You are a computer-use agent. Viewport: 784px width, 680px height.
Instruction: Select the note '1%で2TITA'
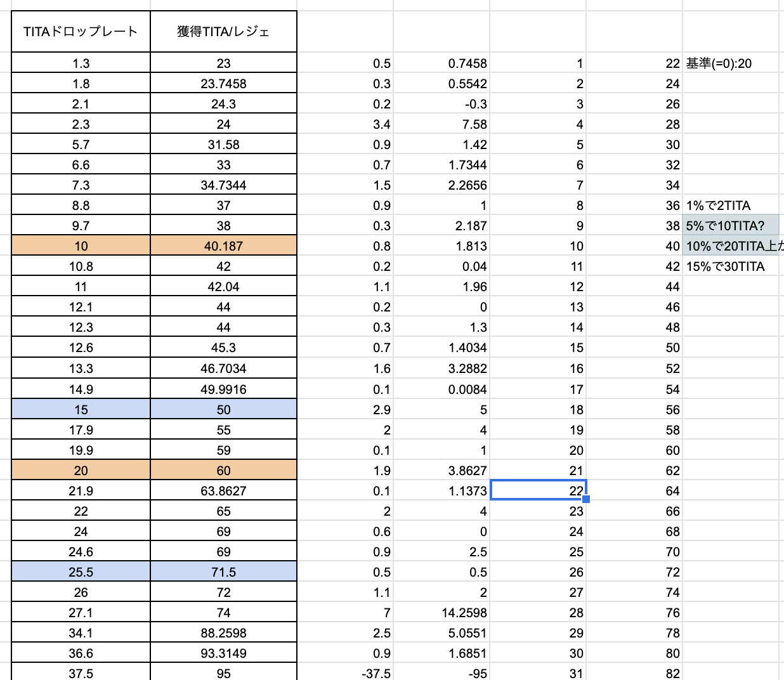pyautogui.click(x=731, y=205)
